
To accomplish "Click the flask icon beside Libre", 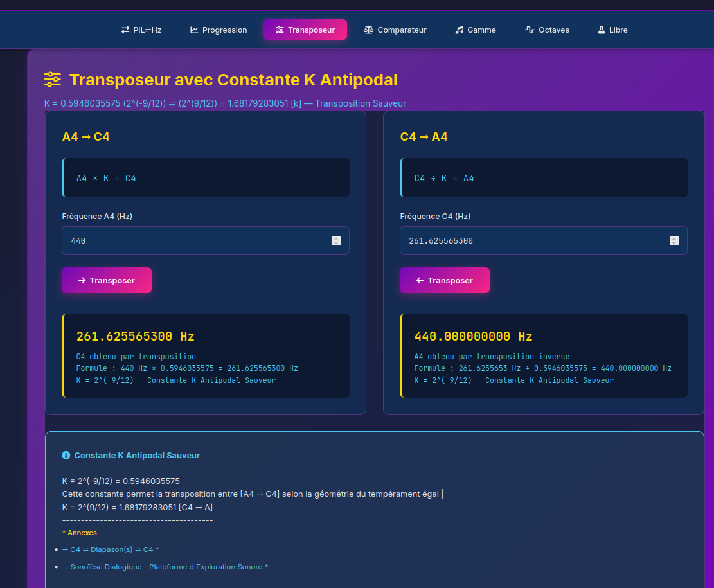I will [602, 30].
